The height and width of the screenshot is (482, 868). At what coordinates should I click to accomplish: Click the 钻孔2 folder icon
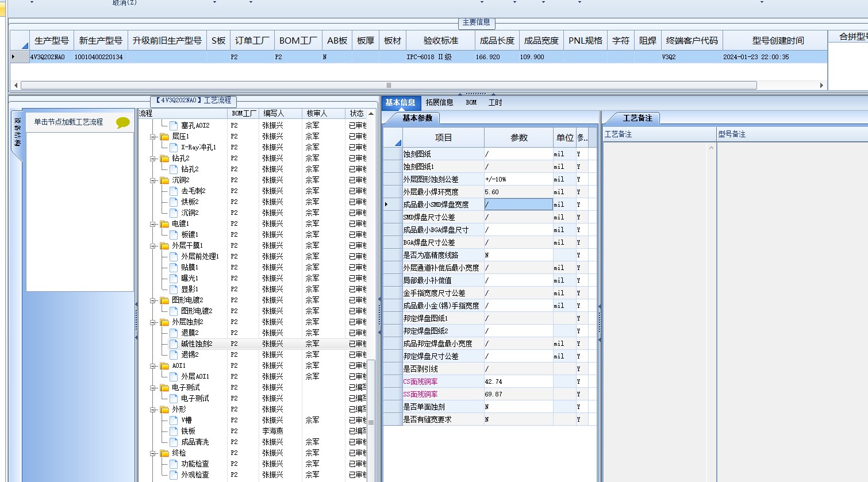pos(164,158)
